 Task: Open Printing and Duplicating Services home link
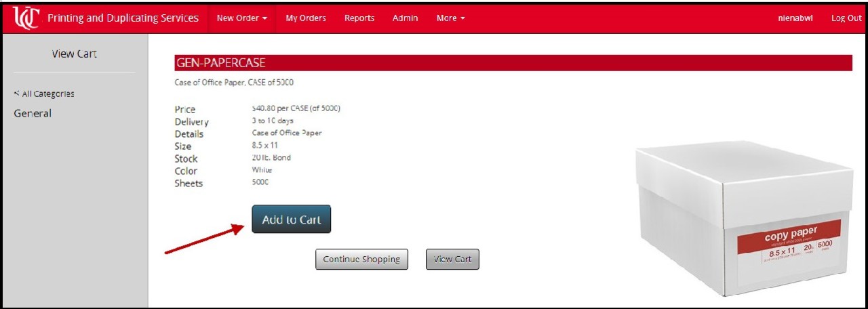[x=123, y=18]
